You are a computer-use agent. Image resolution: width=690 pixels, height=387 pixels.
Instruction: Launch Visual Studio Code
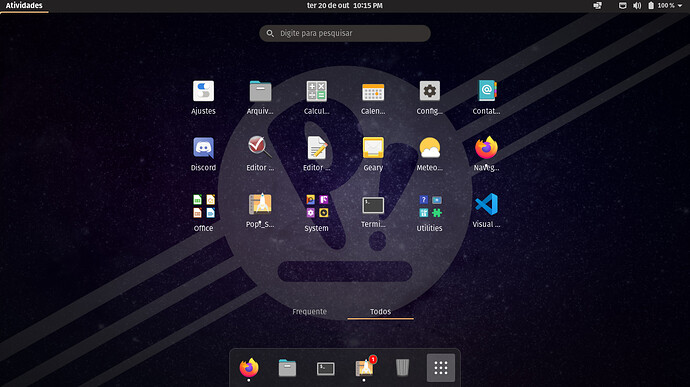(x=486, y=204)
